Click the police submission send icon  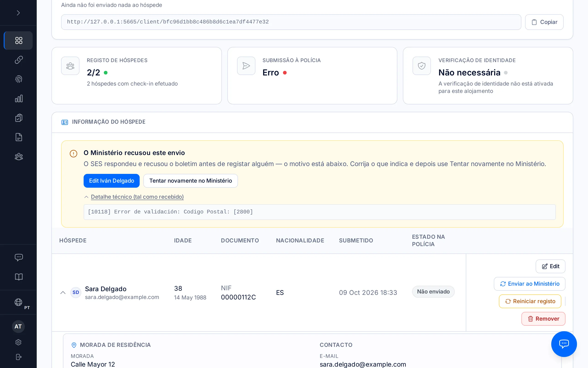click(x=246, y=66)
